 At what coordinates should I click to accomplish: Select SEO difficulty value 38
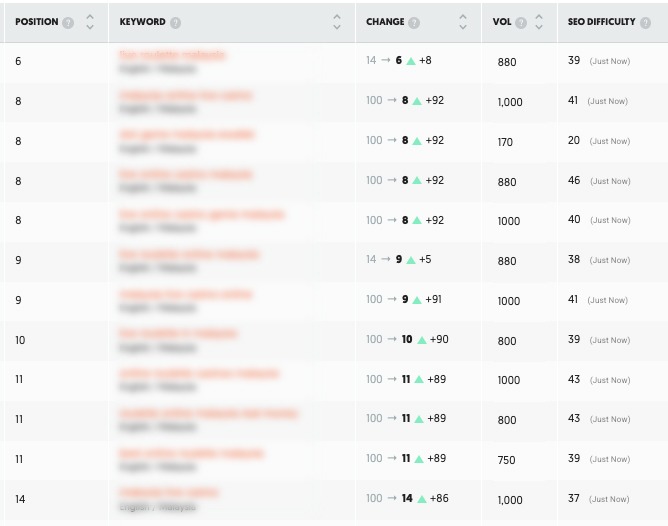tap(573, 259)
